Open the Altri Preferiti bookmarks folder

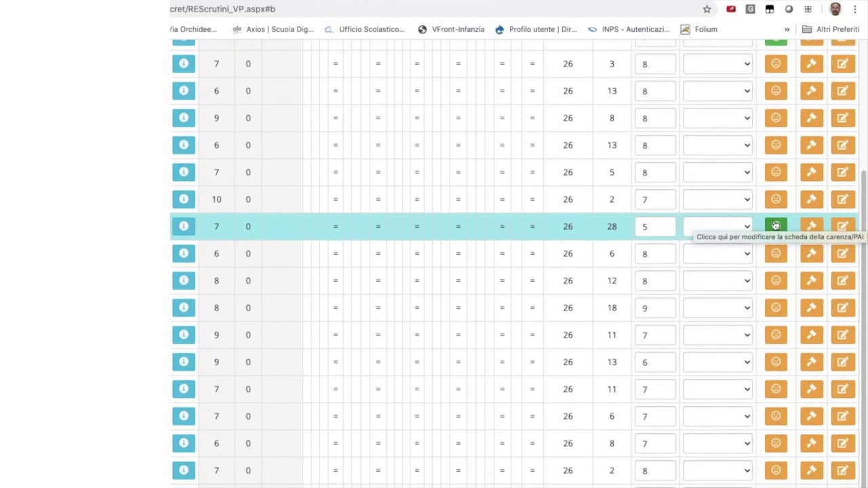coord(831,29)
